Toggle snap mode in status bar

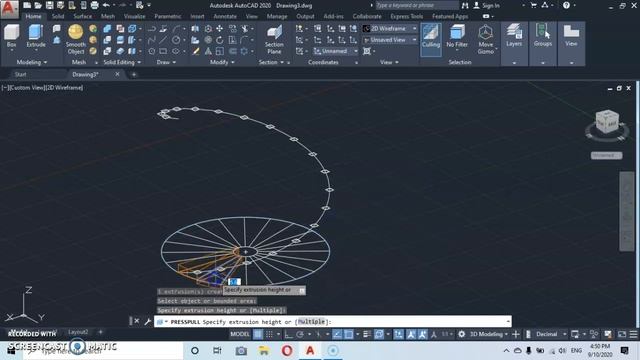(269, 334)
